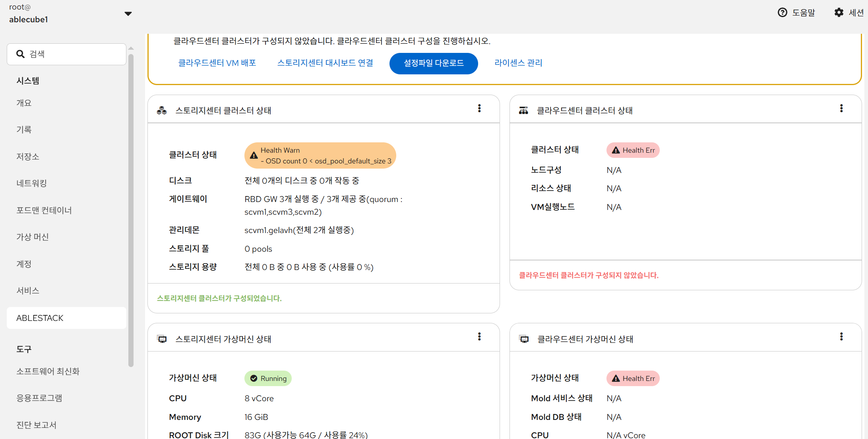Click 스토리지센터 대시보드 연결 link
The height and width of the screenshot is (439, 868).
click(325, 63)
